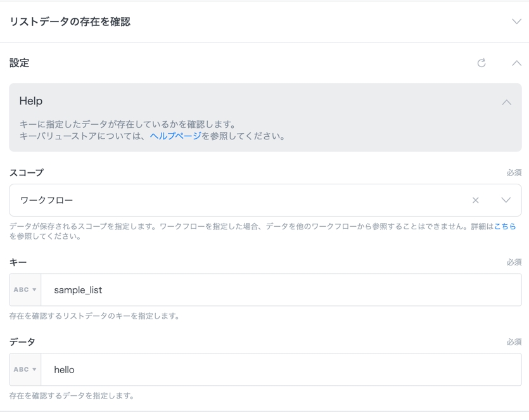Focus the データ input containing hello
529x420 pixels.
click(x=279, y=370)
